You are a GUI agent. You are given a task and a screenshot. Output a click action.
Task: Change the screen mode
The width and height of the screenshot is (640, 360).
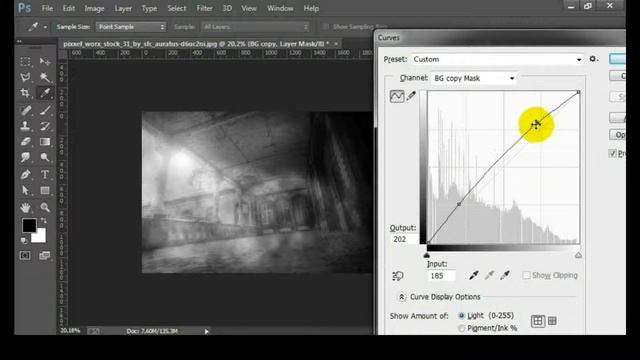(44, 256)
